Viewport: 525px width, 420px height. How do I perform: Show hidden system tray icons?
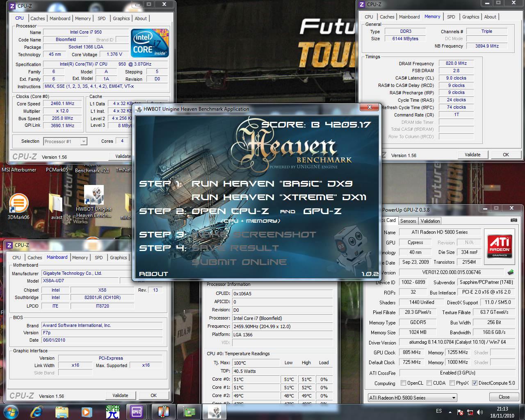[x=451, y=412]
